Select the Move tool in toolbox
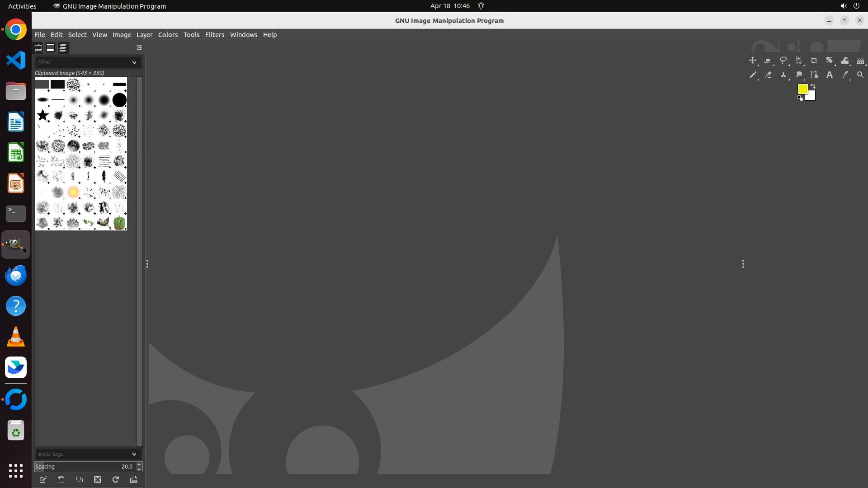The height and width of the screenshot is (488, 868). (x=752, y=61)
